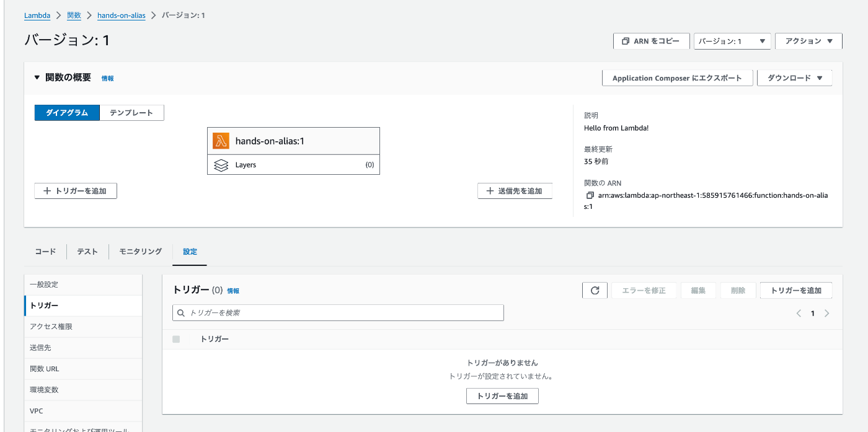Screen dimensions: 868x432
Task: Collapse the 関数の概要 section
Action: 37,78
